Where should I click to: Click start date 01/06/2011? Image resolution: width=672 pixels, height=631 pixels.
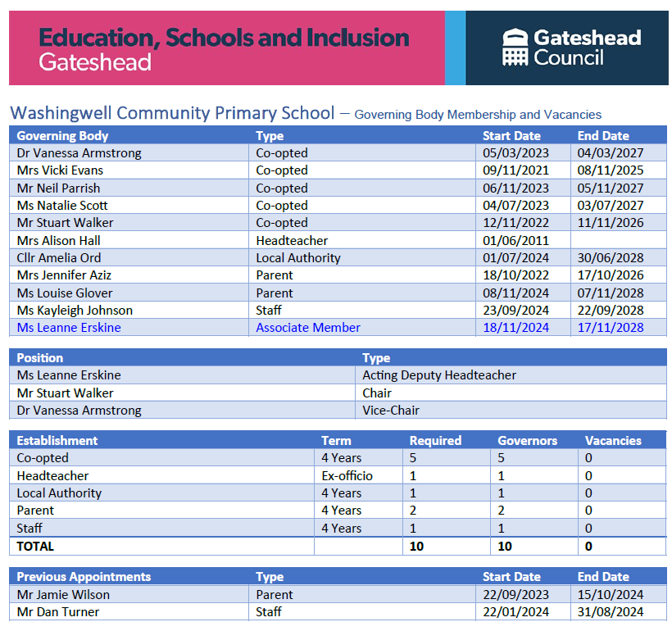pos(515,241)
